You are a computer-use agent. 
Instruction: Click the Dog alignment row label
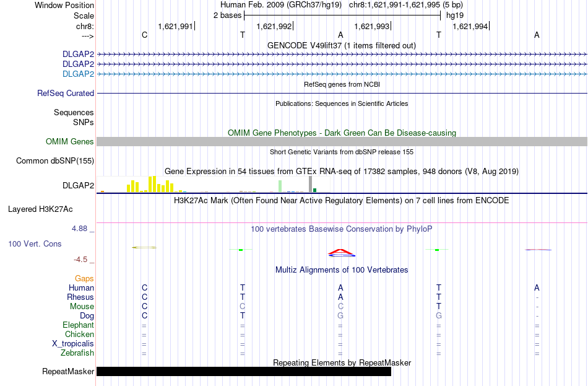click(x=87, y=316)
